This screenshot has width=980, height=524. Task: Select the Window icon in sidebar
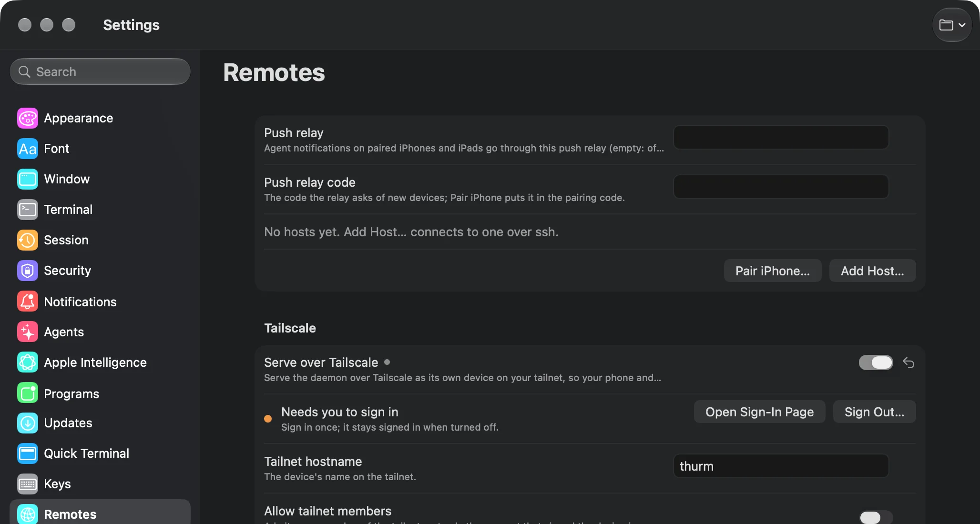pos(28,179)
